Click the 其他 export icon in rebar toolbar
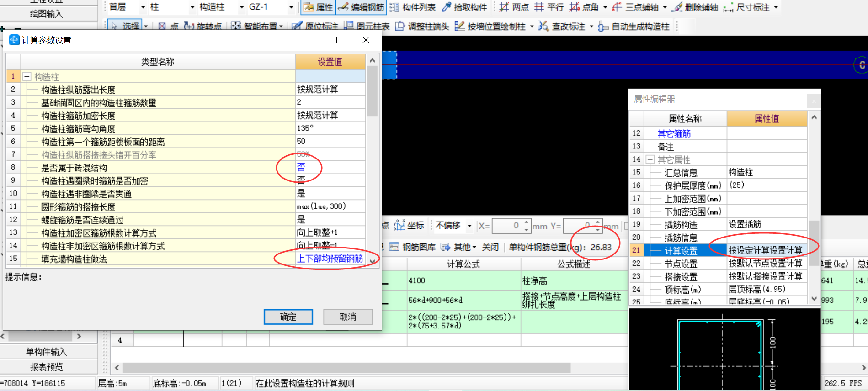 446,247
